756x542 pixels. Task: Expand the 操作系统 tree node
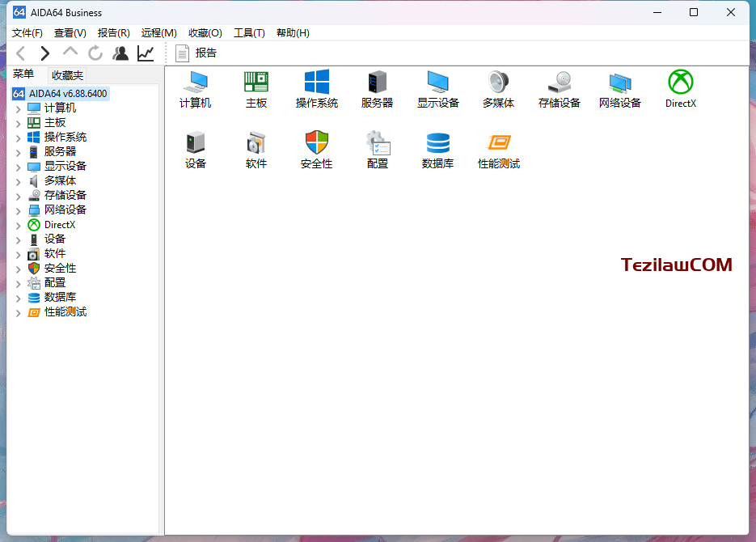tap(19, 138)
